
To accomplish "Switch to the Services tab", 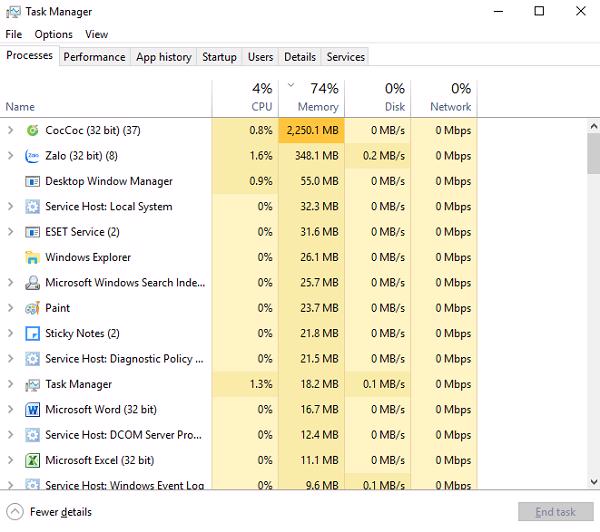I will (346, 57).
